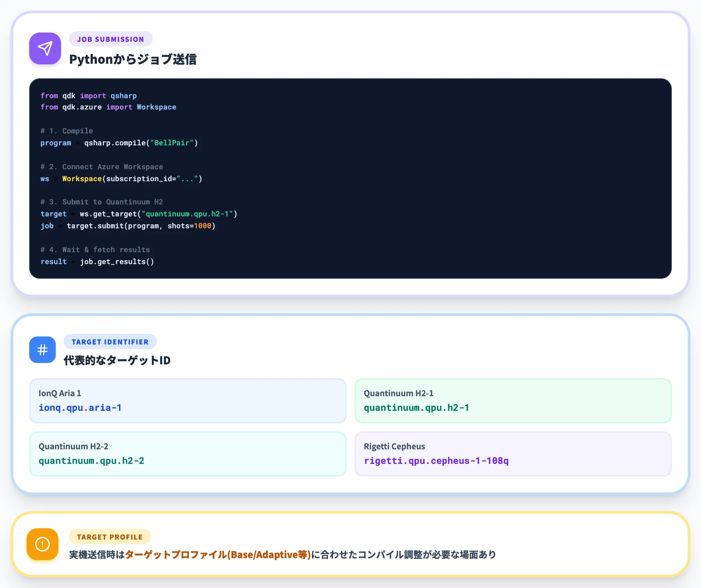The image size is (701, 588).
Task: Click the rigetti.qpu.cepheus-1-108q identifier text
Action: [x=436, y=461]
